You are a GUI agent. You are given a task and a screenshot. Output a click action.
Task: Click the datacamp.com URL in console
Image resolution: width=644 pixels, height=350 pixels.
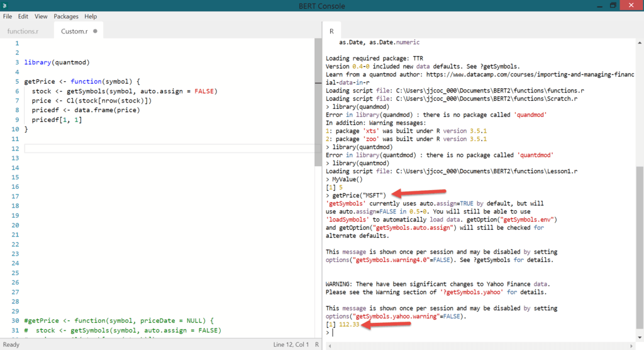point(480,79)
